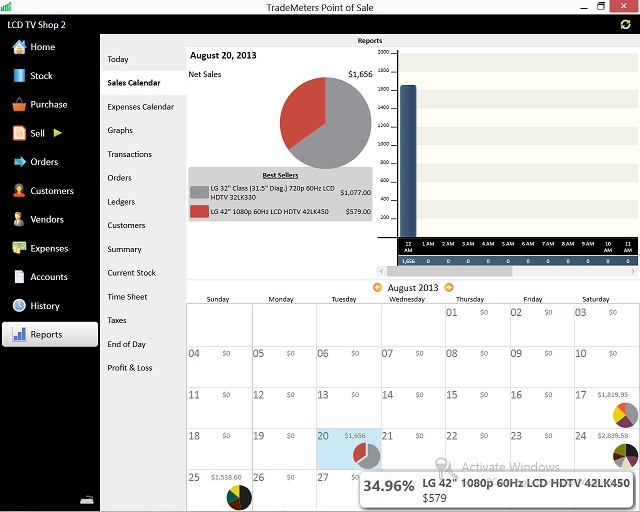Click the Orders arrow icon

pos(19,162)
